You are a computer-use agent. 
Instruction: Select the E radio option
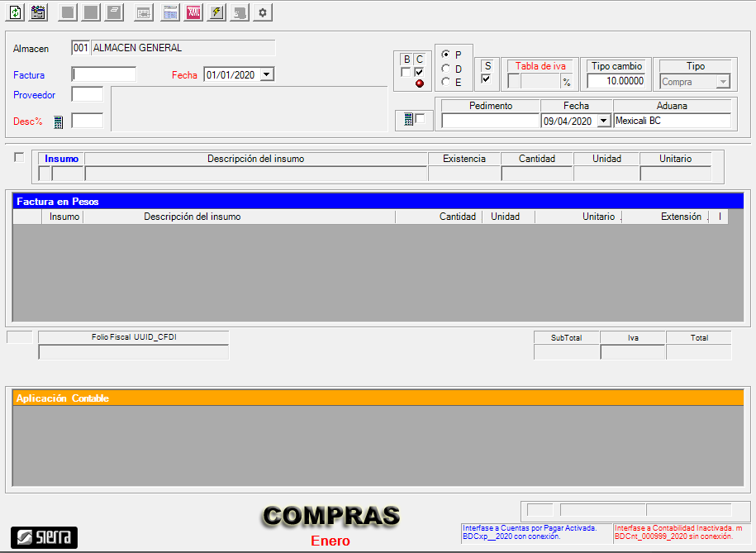446,82
